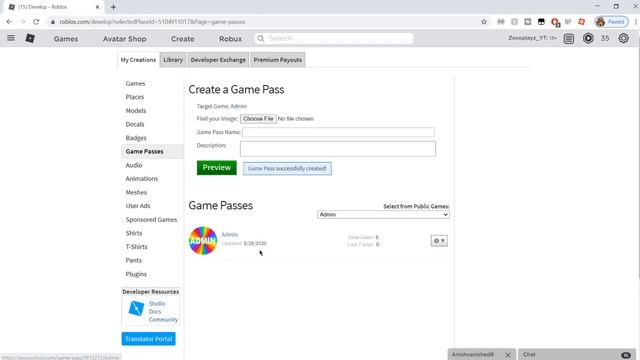
Task: Select Audio in the sidebar
Action: click(x=134, y=165)
